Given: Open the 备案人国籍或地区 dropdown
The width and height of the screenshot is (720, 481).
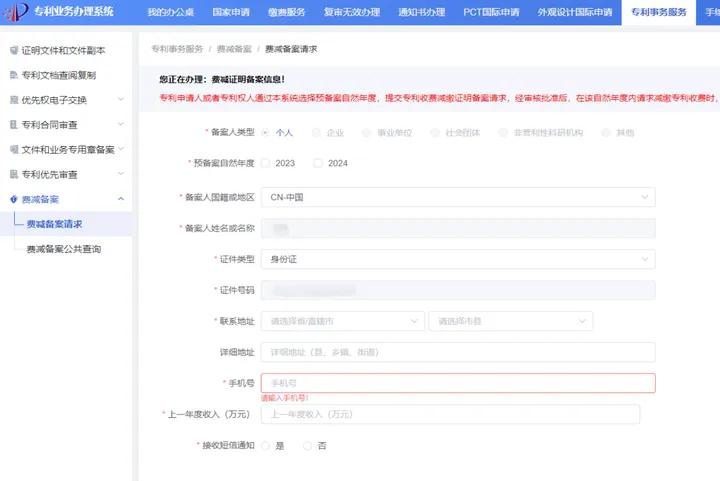Looking at the screenshot, I should (x=458, y=197).
